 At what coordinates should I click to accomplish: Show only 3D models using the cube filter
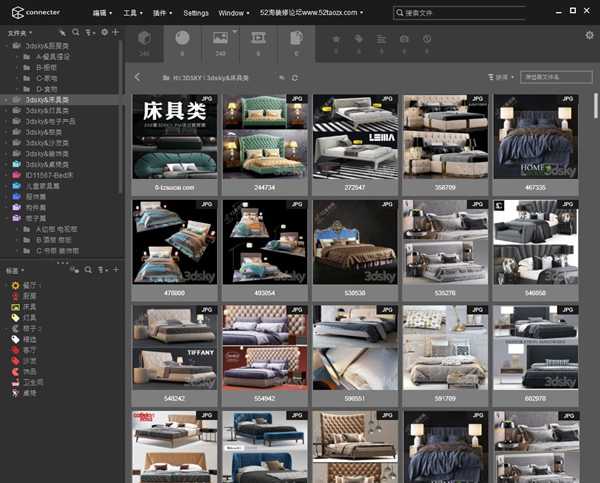pyautogui.click(x=145, y=40)
